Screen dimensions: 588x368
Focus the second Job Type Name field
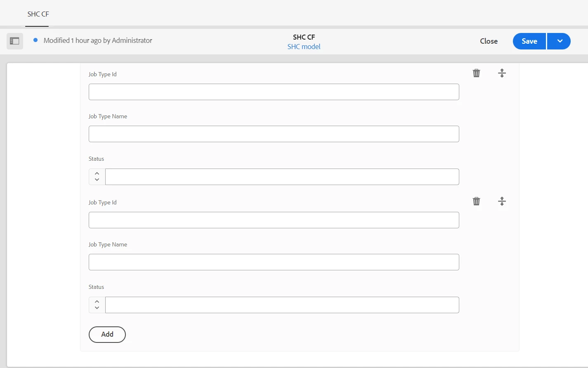tap(274, 262)
